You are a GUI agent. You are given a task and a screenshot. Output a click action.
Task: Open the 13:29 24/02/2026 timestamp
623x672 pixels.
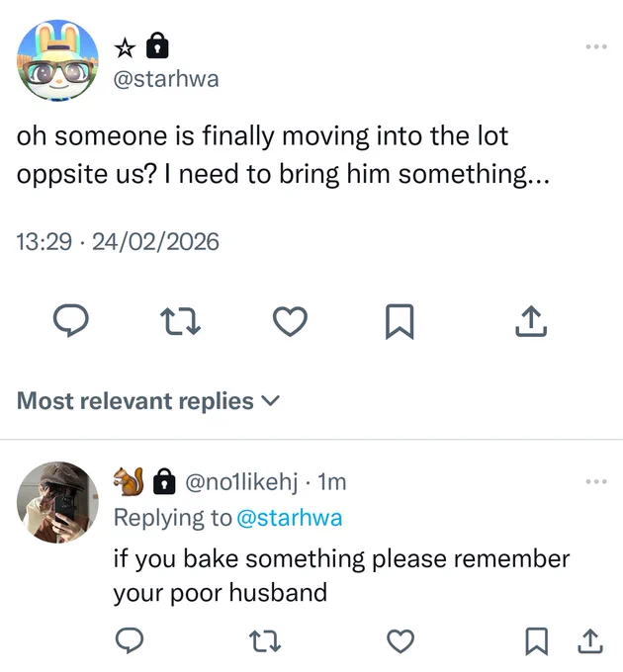pos(118,242)
